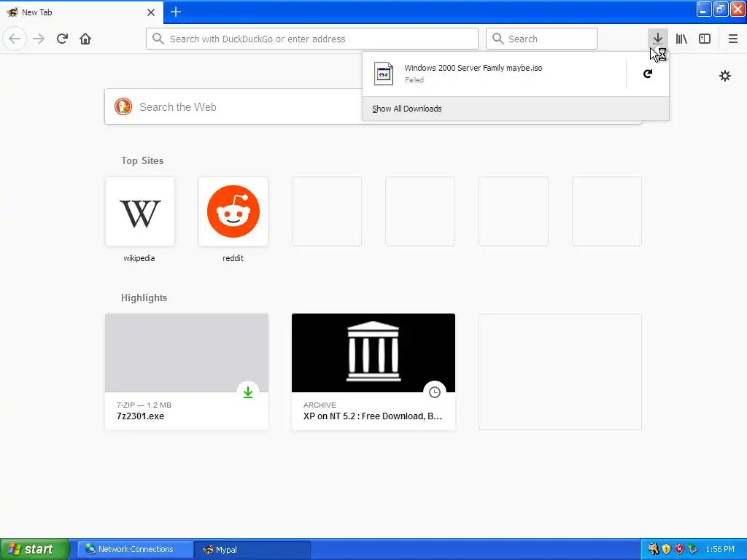The image size is (747, 560).
Task: Click XP on NT 5.2 : Free Download title
Action: click(x=373, y=416)
